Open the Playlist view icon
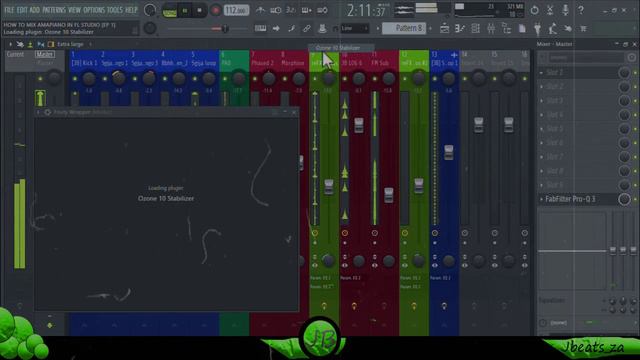Viewport: 640px width, 360px height. [444, 29]
